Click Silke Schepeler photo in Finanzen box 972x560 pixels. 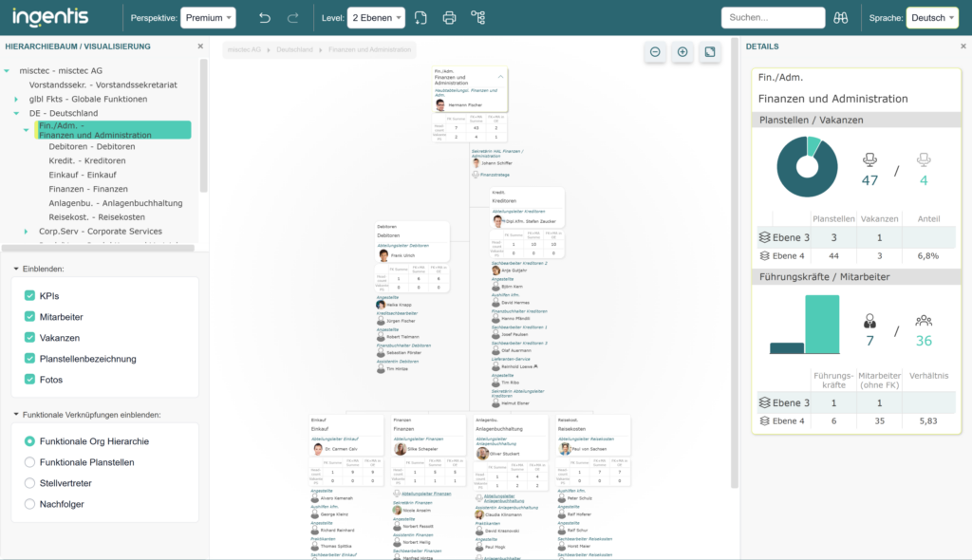click(x=401, y=448)
